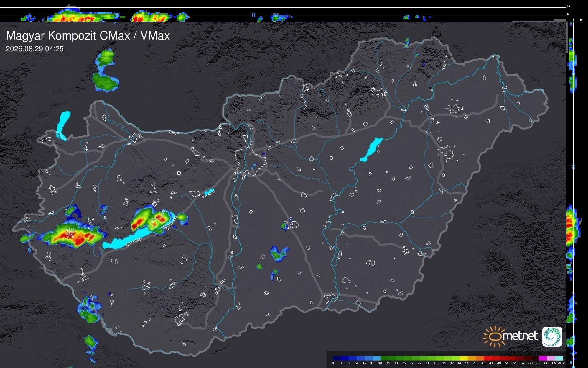
Task: Click the teal swirl logo icon
Action: point(552,336)
